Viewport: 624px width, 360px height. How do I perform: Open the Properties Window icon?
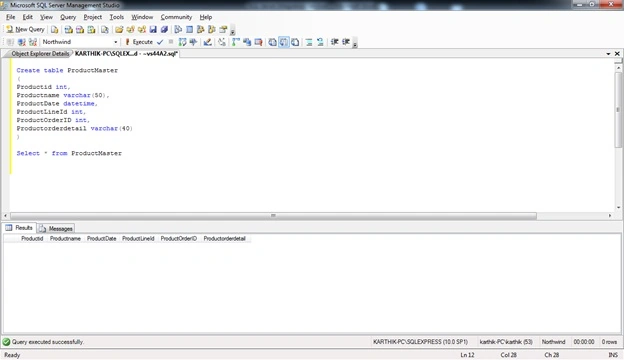pyautogui.click(x=223, y=29)
